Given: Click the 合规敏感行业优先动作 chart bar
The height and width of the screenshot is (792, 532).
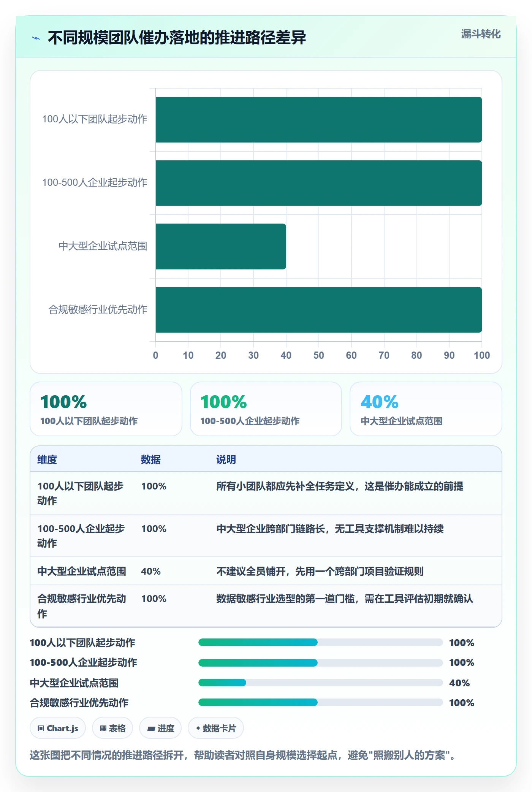Looking at the screenshot, I should [x=318, y=310].
